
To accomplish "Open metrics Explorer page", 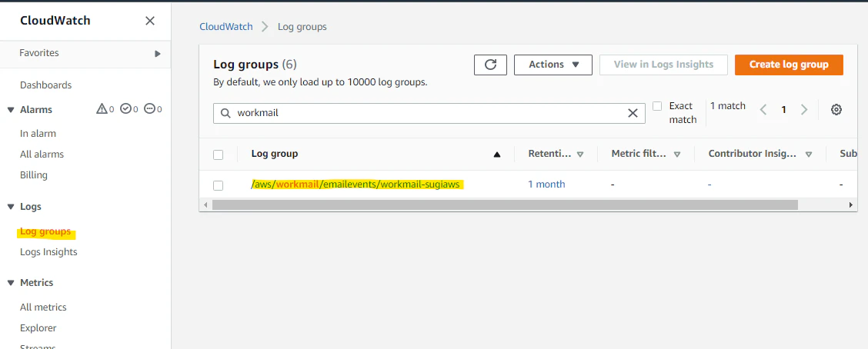I will pyautogui.click(x=38, y=328).
